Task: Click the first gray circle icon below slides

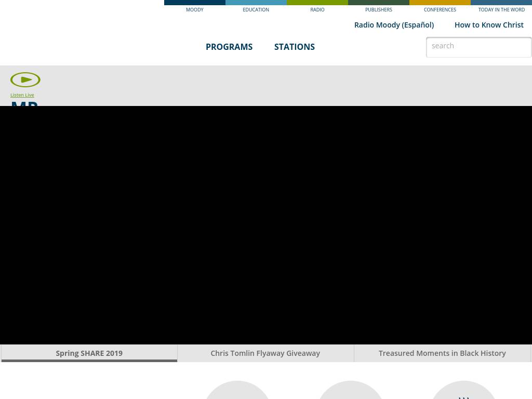Action: [x=237, y=391]
